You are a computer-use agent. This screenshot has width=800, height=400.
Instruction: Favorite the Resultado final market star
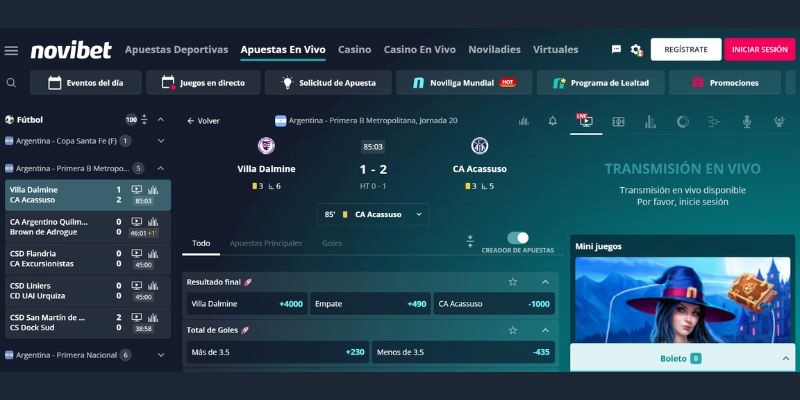pyautogui.click(x=513, y=282)
